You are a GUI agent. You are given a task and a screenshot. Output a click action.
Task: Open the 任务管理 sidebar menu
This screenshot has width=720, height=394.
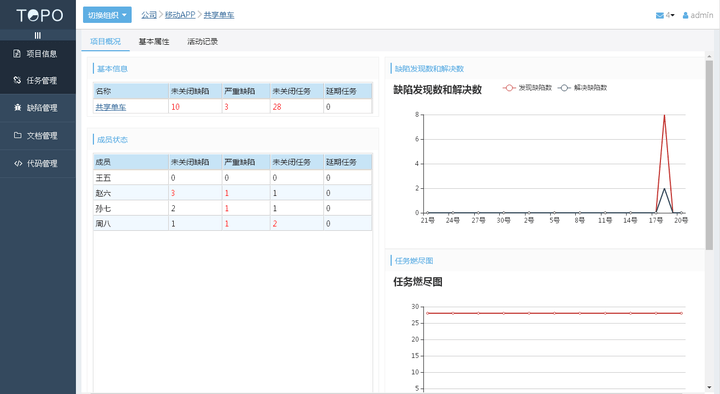38,80
